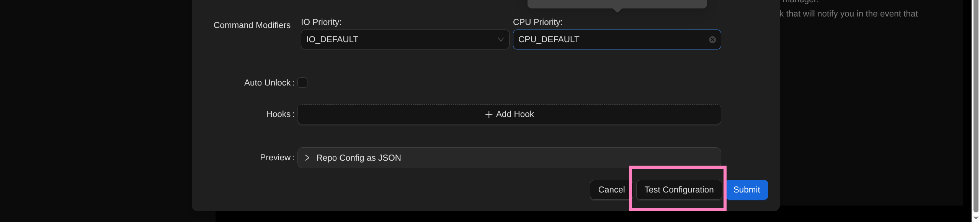The width and height of the screenshot is (980, 222).
Task: Enable the Auto Unlock checkbox
Action: pos(302,82)
